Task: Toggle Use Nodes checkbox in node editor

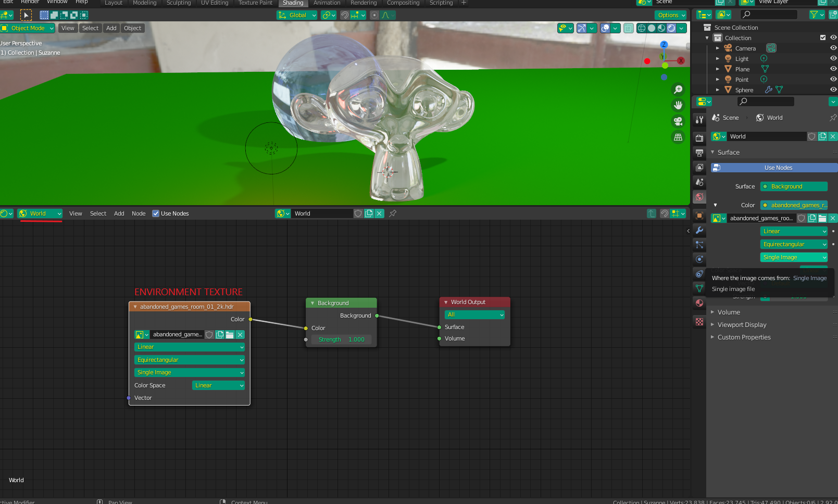Action: [156, 213]
